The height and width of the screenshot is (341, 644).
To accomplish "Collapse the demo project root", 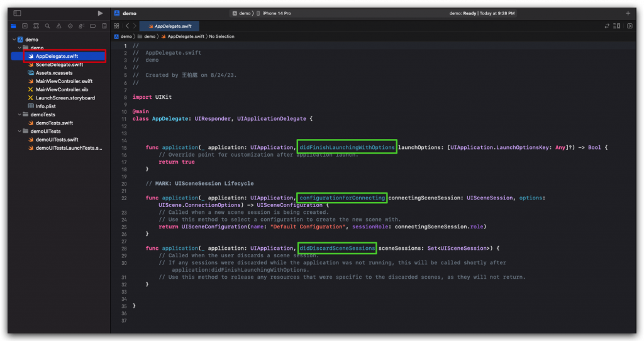I will (14, 40).
